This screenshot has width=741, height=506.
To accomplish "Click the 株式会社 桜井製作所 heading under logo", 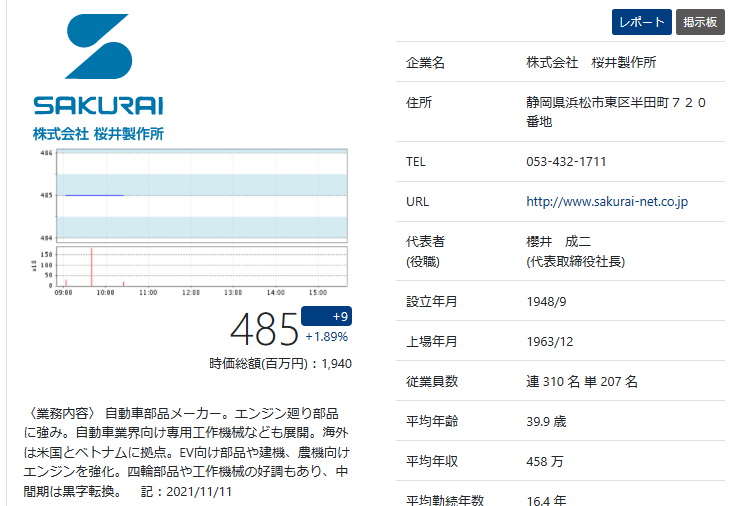I will tap(98, 133).
